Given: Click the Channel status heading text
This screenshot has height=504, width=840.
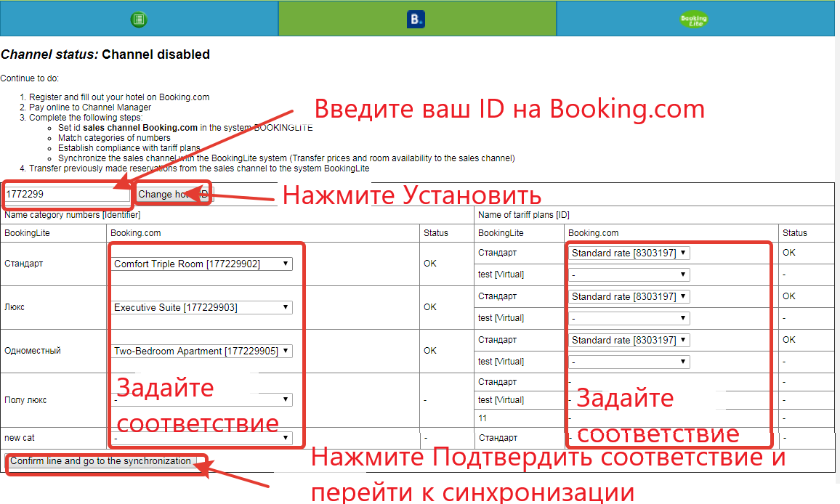Looking at the screenshot, I should point(105,54).
